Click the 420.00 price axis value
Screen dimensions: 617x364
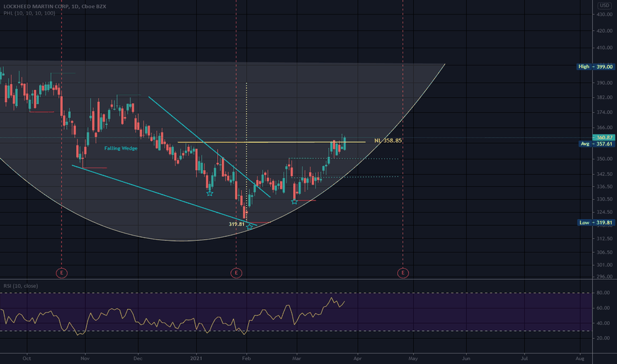click(604, 30)
